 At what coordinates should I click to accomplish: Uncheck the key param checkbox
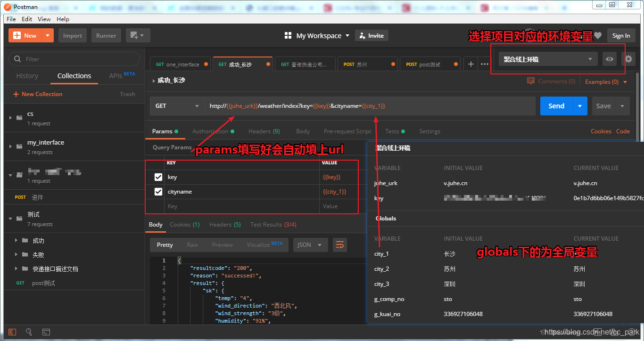coord(158,177)
